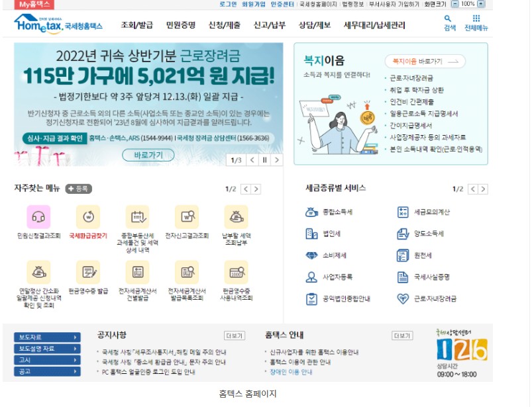
Task: Click 더보기 next to 홈택스 안내
Action: [x=402, y=336]
